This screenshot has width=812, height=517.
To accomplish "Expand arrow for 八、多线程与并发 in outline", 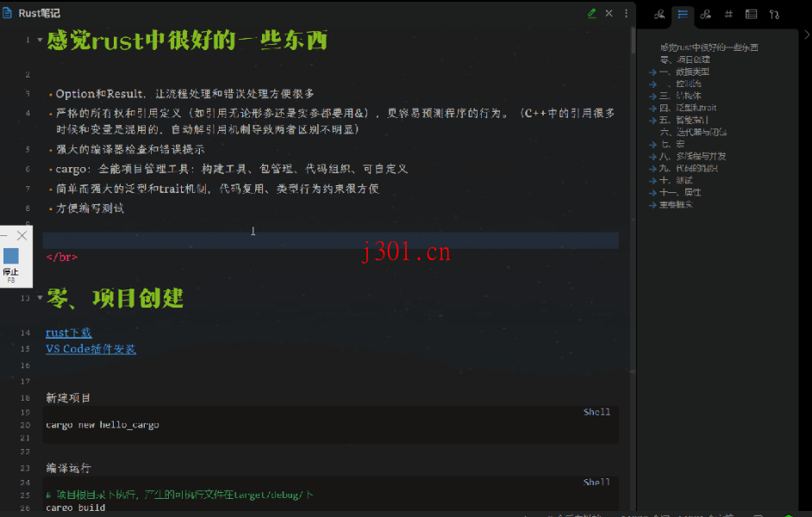I will [x=653, y=156].
